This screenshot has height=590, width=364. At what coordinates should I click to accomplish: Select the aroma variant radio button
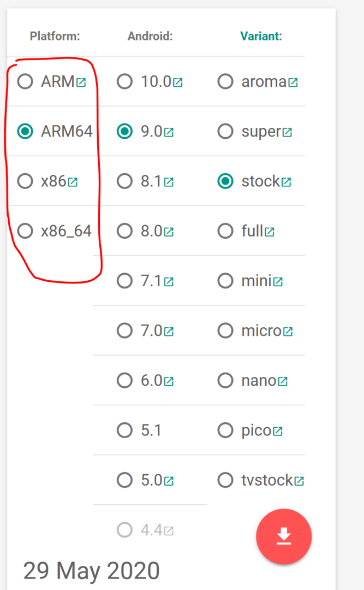(x=225, y=81)
